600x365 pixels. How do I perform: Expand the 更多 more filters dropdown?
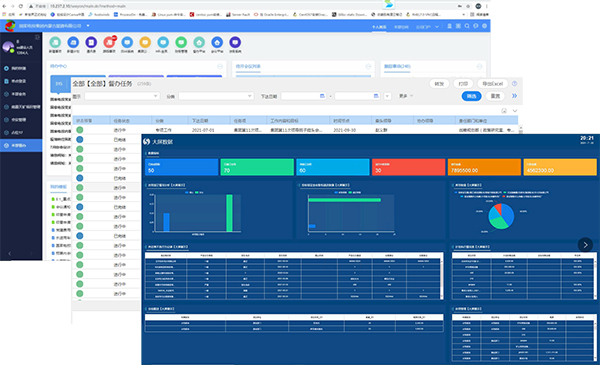[x=406, y=96]
